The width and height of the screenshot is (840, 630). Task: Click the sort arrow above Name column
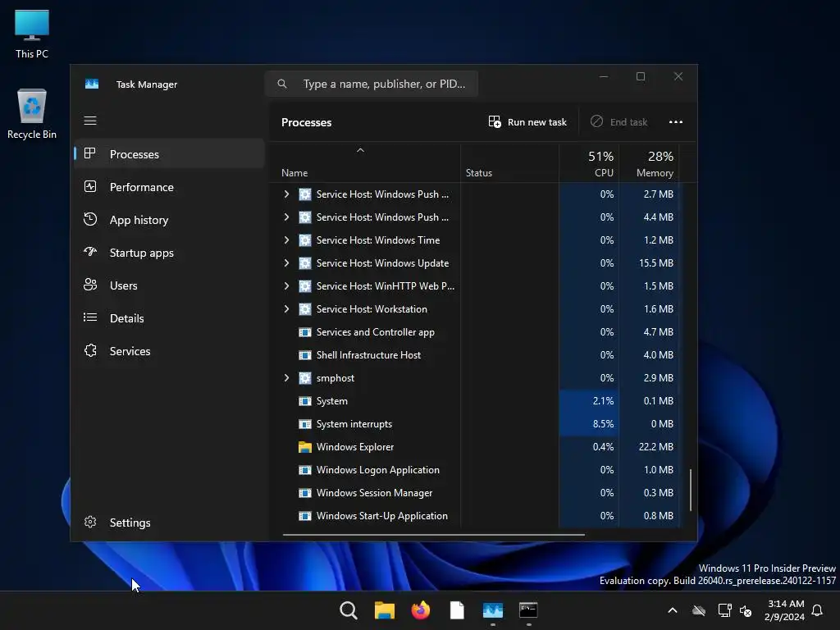361,151
